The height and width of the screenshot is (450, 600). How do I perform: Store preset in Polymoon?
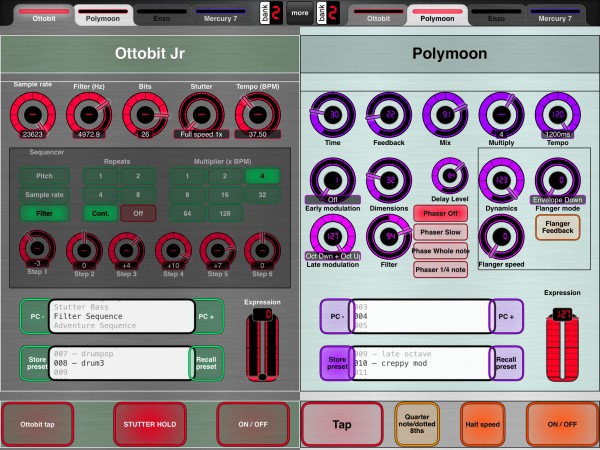(x=336, y=363)
